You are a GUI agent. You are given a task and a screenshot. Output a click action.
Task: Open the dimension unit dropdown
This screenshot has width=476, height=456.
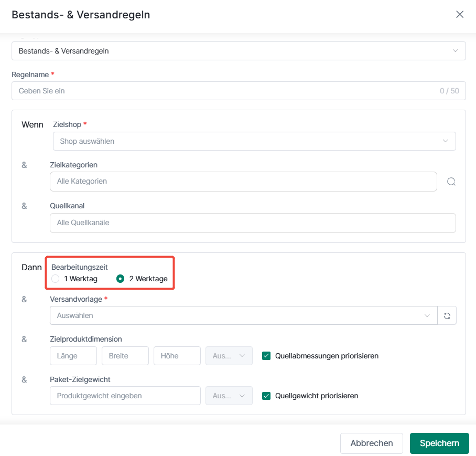point(229,356)
